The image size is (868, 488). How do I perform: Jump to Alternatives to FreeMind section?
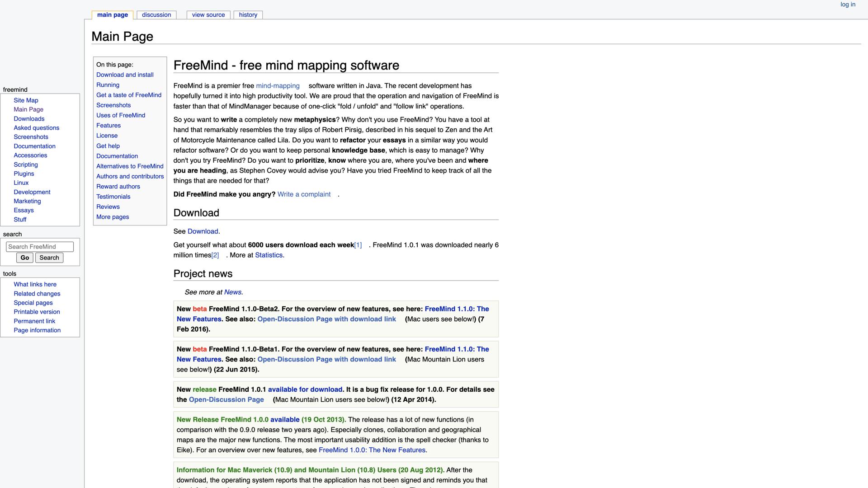(x=130, y=166)
